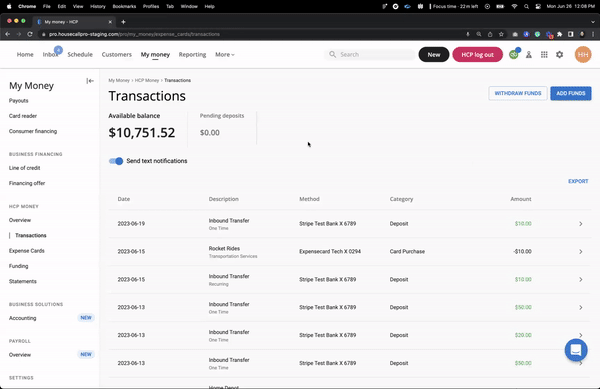
Task: Open Accounting in sidebar
Action: [23, 318]
